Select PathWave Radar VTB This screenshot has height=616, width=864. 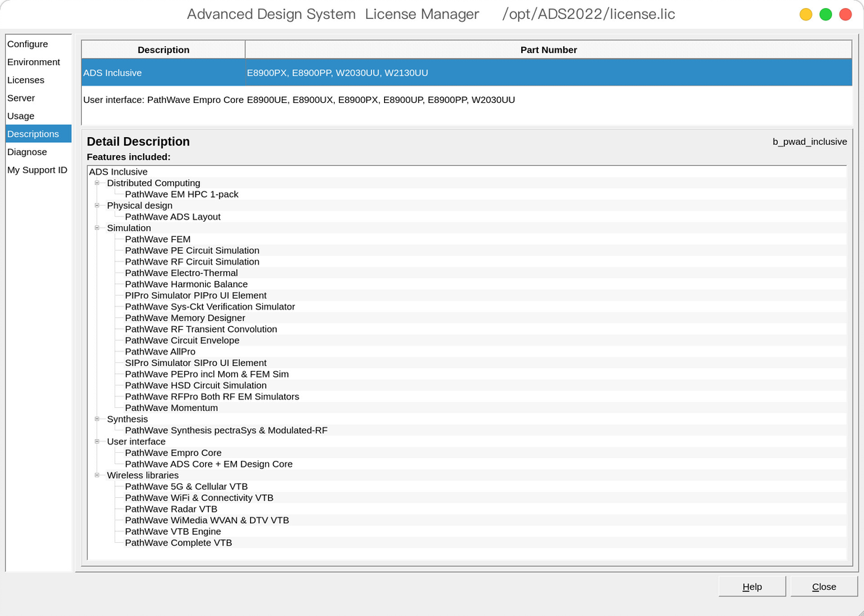tap(171, 509)
